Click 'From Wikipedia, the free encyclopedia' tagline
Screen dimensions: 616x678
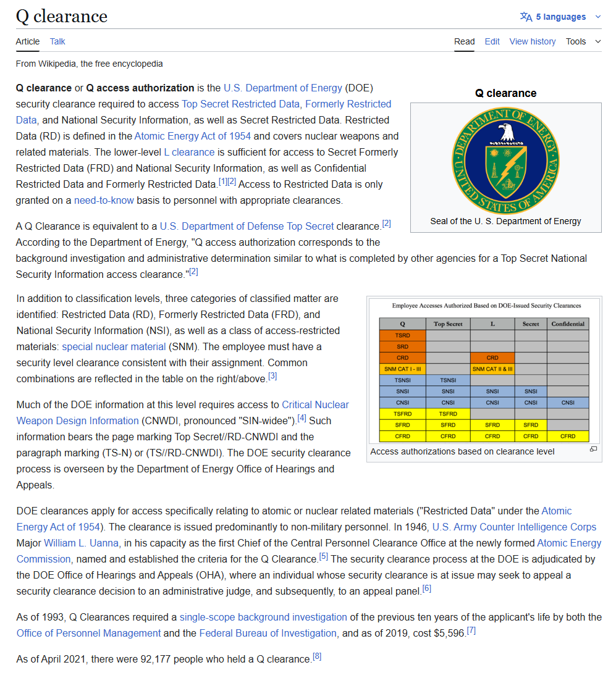click(89, 64)
